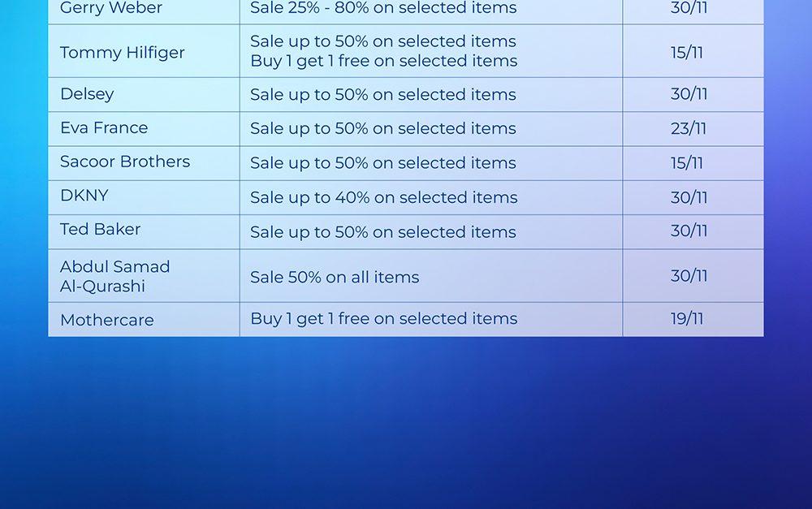Click the Mothercare brand name
This screenshot has width=812, height=509.
[x=107, y=320]
